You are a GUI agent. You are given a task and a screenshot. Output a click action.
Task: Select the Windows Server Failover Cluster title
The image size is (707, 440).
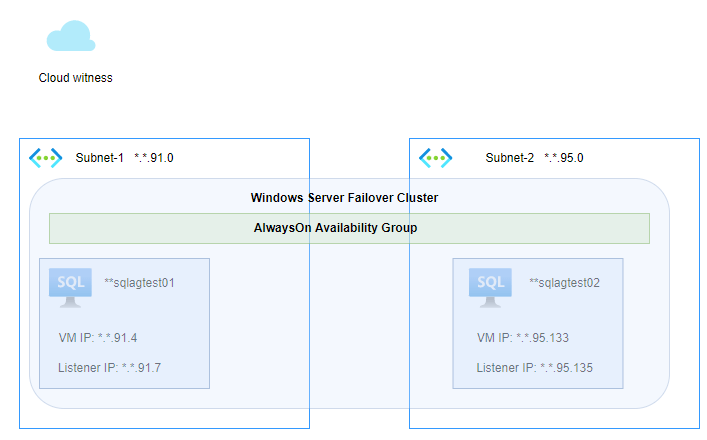point(344,198)
